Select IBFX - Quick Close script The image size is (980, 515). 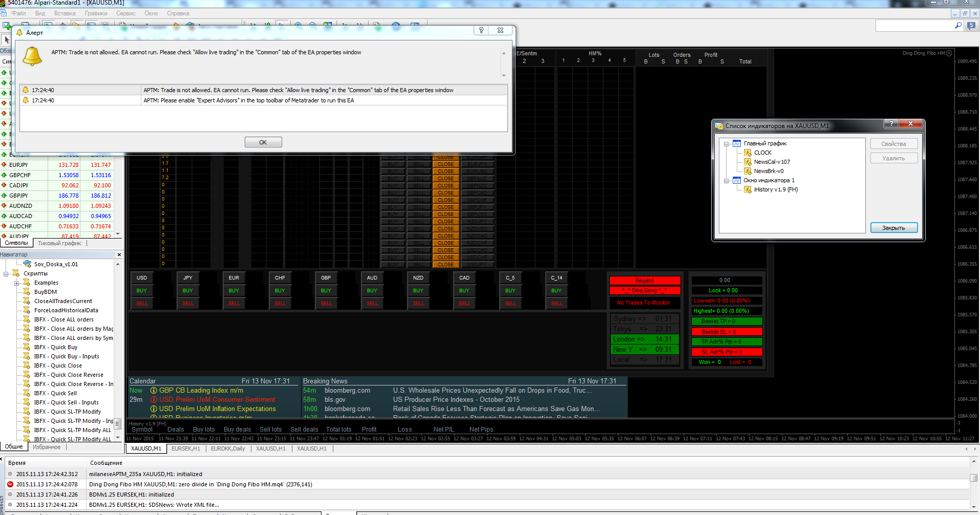58,366
